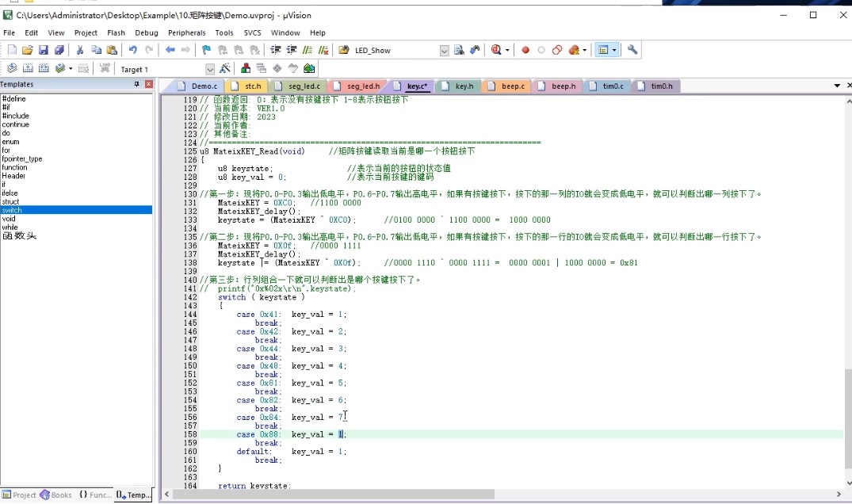Click the Undo arrow icon
852x504 pixels.
[132, 50]
